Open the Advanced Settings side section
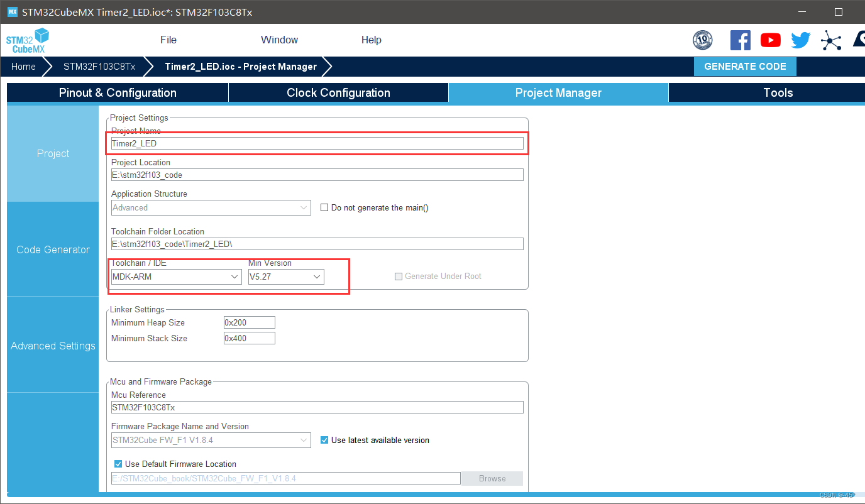 pyautogui.click(x=53, y=346)
